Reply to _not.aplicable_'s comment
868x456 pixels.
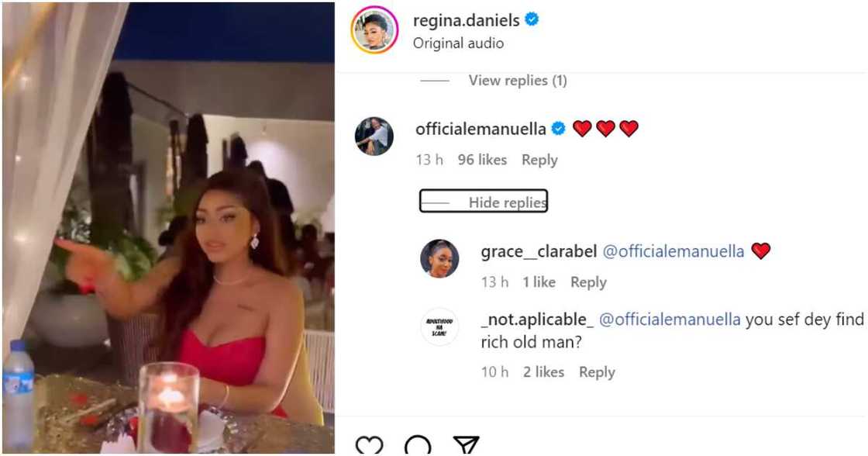[597, 372]
